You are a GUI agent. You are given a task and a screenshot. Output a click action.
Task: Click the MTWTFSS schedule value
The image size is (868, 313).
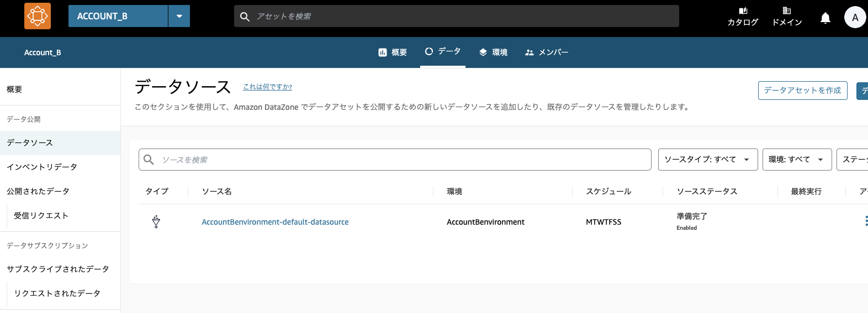604,222
